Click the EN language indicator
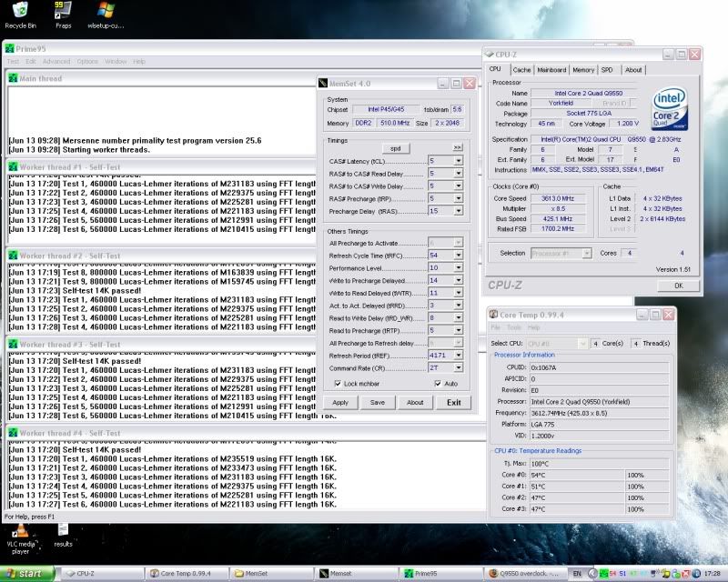The height and width of the screenshot is (582, 728). 577,574
